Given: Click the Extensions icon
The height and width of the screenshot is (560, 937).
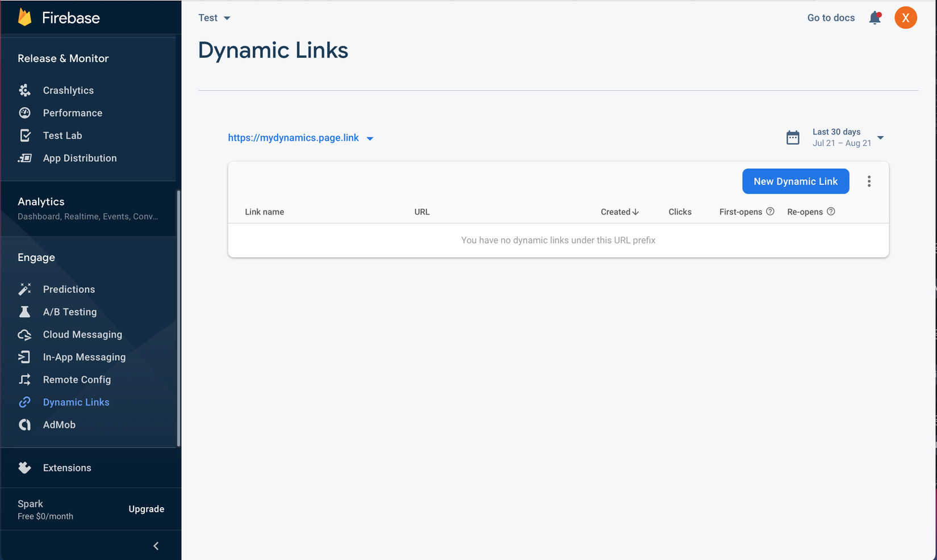Looking at the screenshot, I should point(24,468).
